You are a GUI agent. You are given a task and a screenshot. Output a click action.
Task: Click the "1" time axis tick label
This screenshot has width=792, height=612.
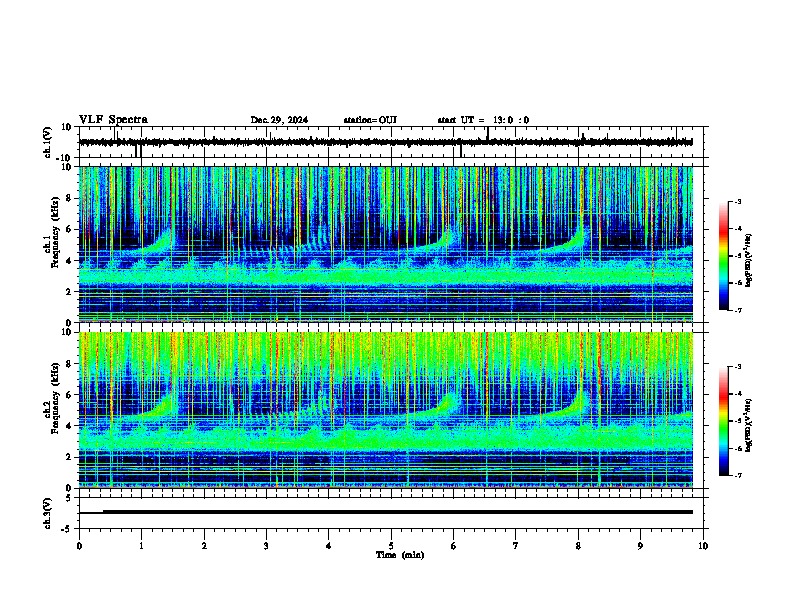[141, 546]
